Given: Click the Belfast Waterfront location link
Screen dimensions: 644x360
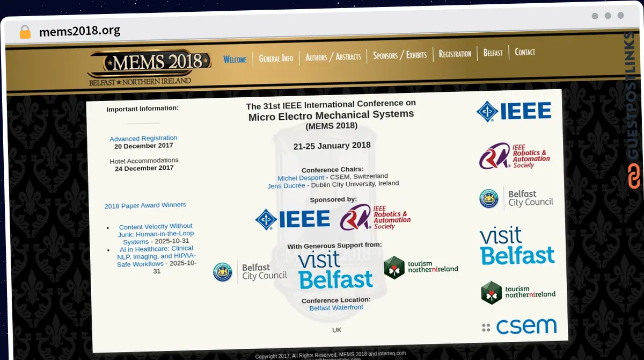Looking at the screenshot, I should (x=336, y=307).
